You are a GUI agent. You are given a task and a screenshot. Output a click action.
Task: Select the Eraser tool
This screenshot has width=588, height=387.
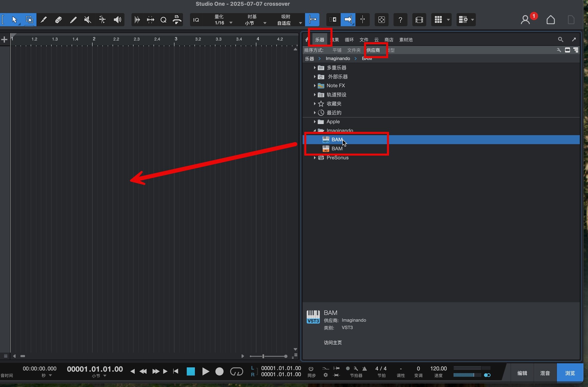click(58, 20)
